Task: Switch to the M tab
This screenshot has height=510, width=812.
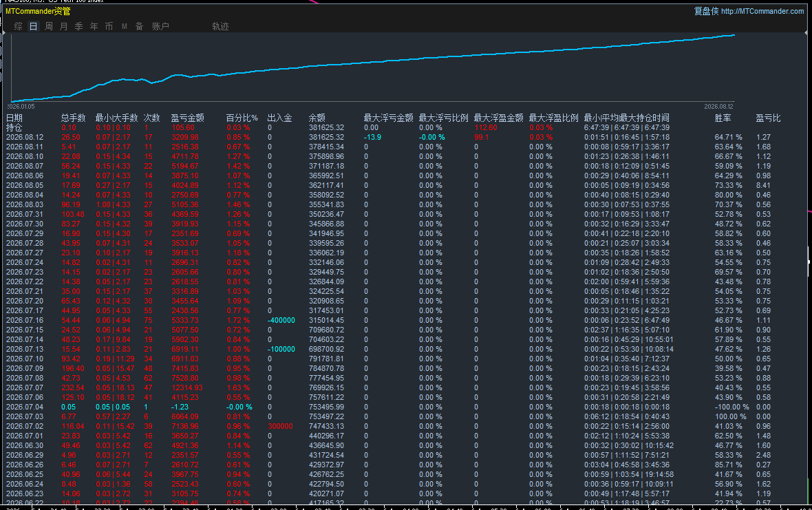Action: [x=125, y=26]
